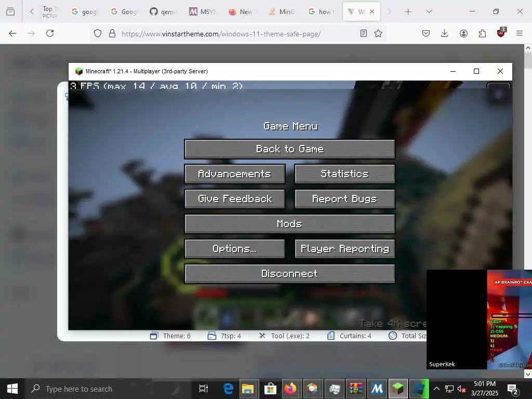Open the Advancements screen
The image size is (532, 399).
(234, 174)
